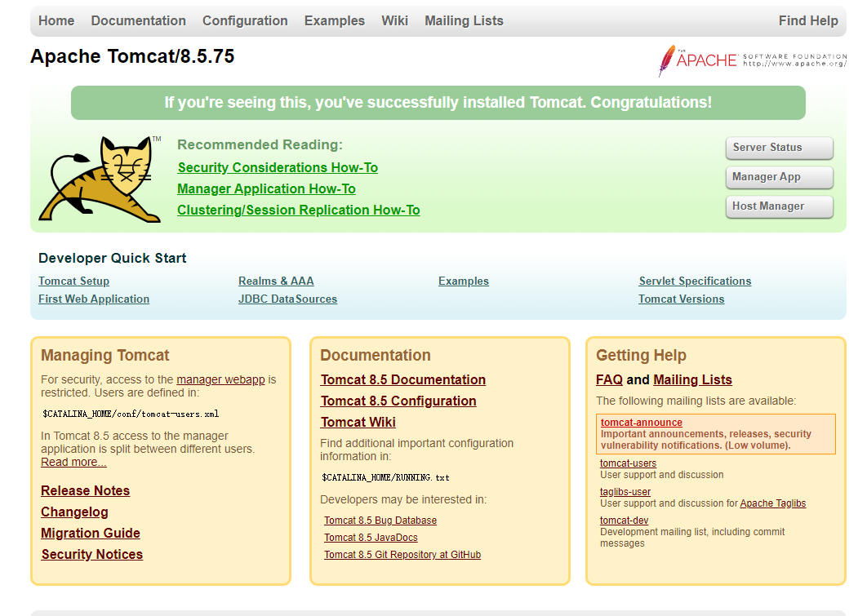Click the Getting Help heading

click(x=642, y=355)
